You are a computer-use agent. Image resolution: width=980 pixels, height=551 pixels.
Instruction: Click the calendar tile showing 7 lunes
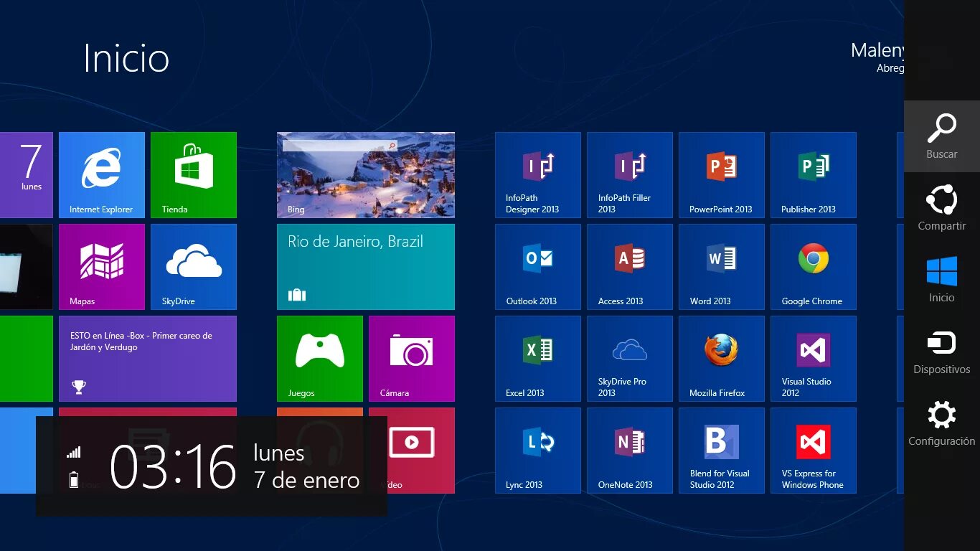pos(27,175)
